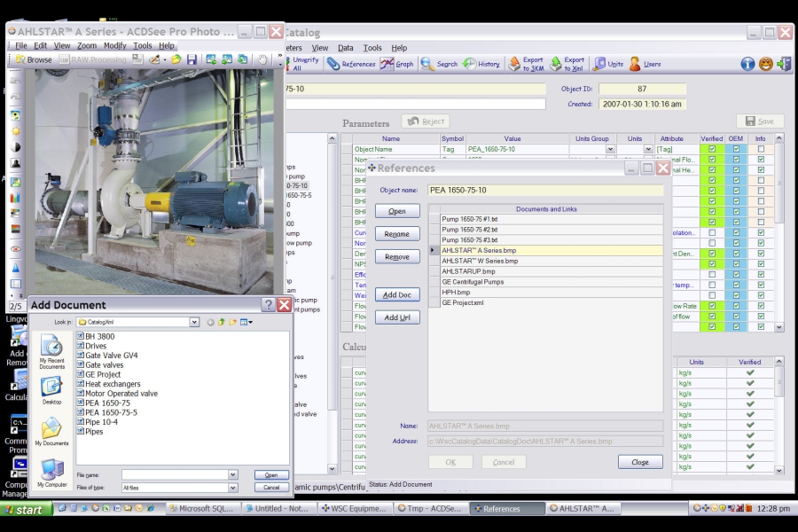
Task: Open Units from the Catalog toolbar
Action: point(608,64)
